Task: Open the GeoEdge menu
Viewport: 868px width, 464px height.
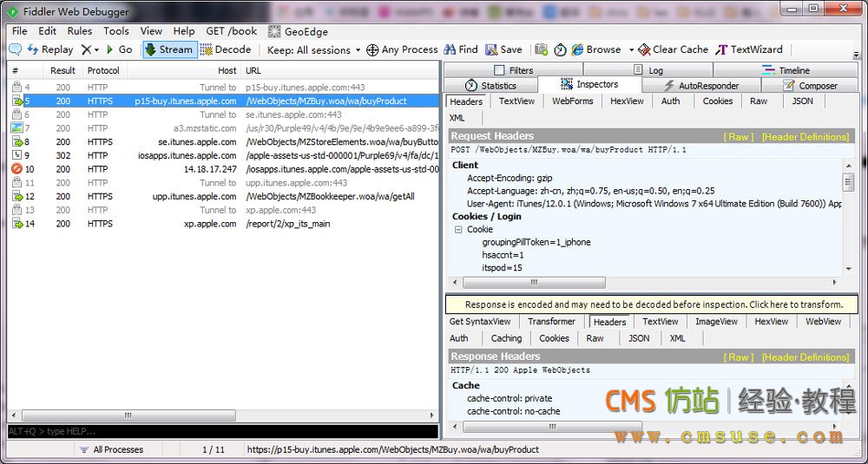Action: 299,31
